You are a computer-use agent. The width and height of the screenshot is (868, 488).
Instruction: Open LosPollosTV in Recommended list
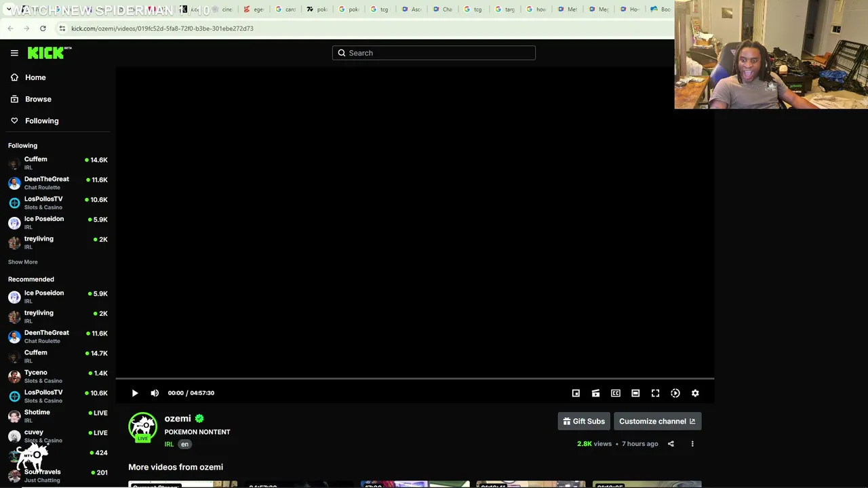pos(58,396)
